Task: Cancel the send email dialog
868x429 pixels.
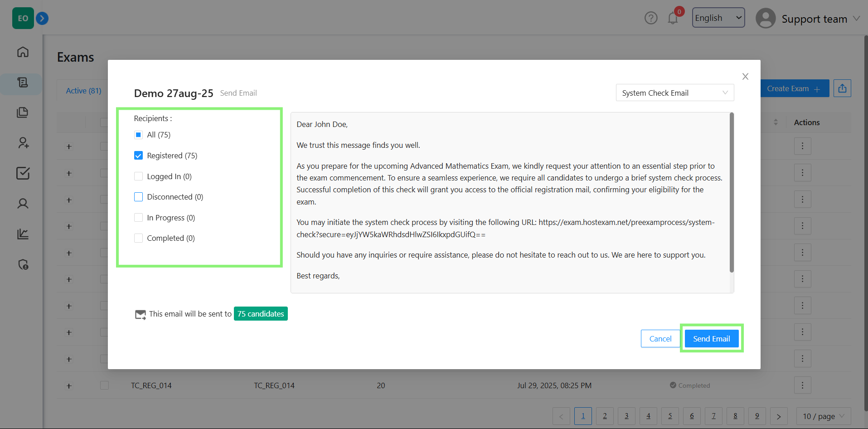Action: (x=660, y=339)
